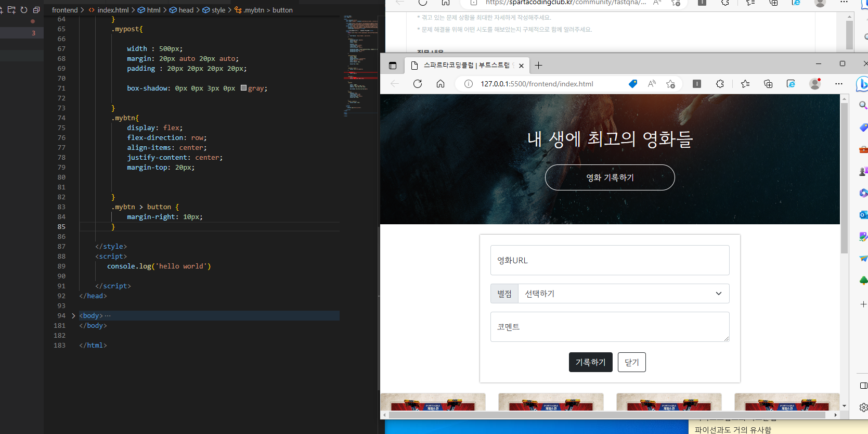Click the 기록하기 submit button

tap(591, 362)
